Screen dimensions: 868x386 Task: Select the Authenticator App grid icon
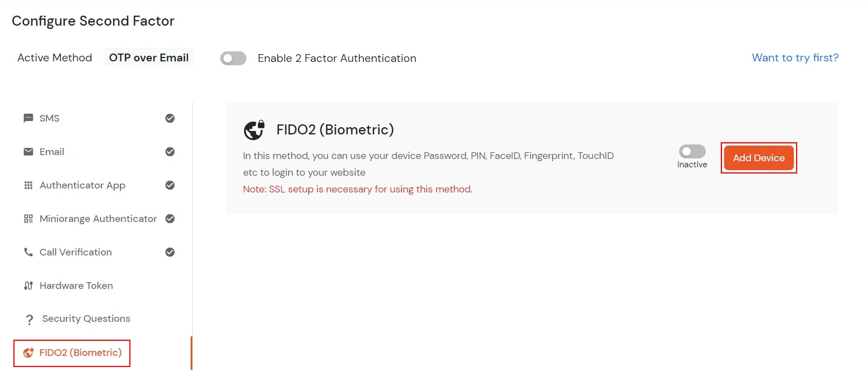28,185
